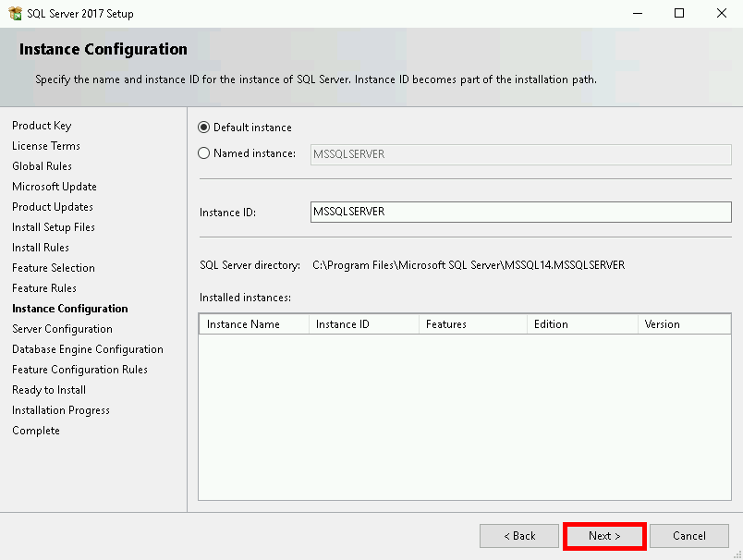Minimize the SQL Server 2017 Setup window
Screen dimensions: 743x560
point(637,14)
